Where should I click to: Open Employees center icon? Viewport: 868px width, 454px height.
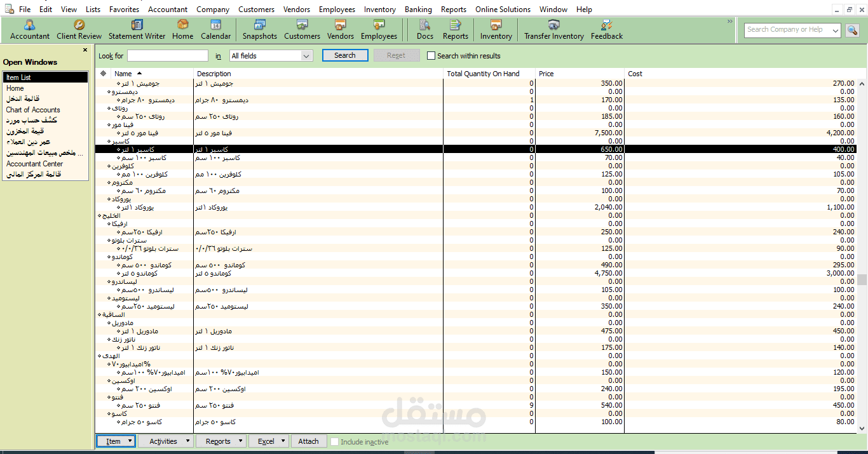click(379, 30)
